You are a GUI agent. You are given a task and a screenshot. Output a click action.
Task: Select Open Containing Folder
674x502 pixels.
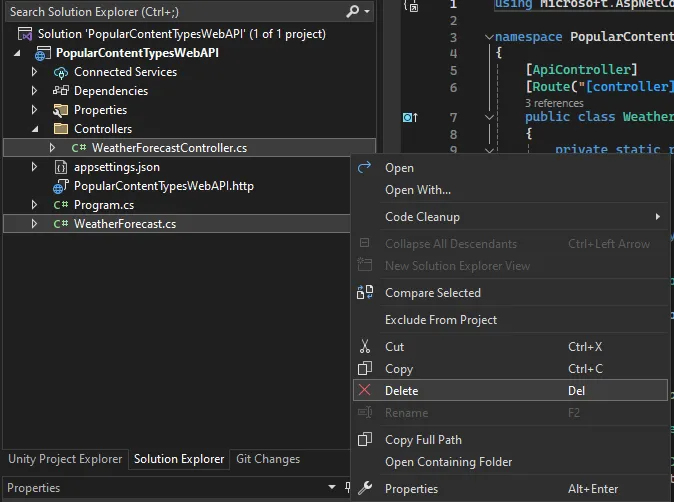[x=448, y=462]
